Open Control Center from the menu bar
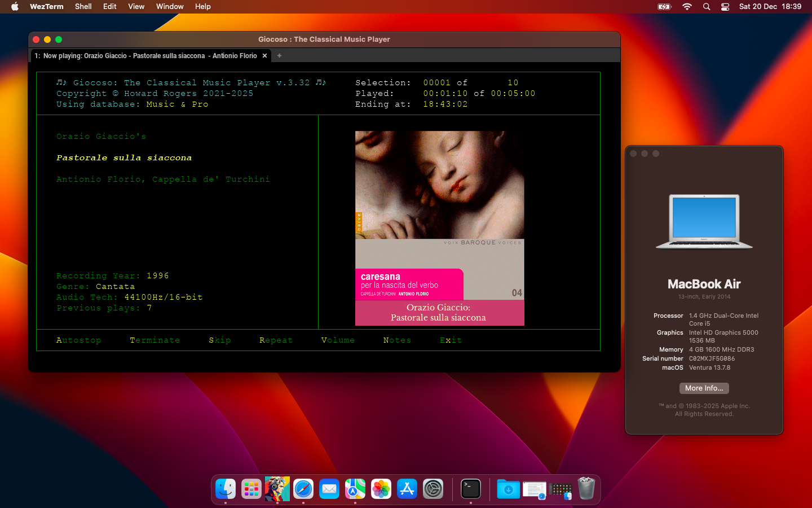812x508 pixels. tap(725, 7)
